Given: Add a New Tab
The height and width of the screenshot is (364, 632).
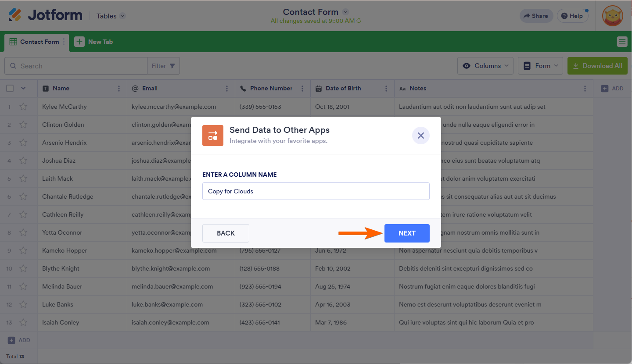Looking at the screenshot, I should tap(93, 42).
